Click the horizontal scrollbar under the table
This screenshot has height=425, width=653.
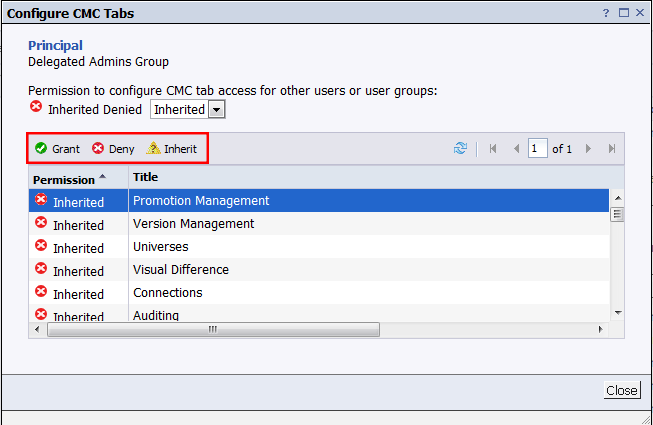pyautogui.click(x=210, y=329)
